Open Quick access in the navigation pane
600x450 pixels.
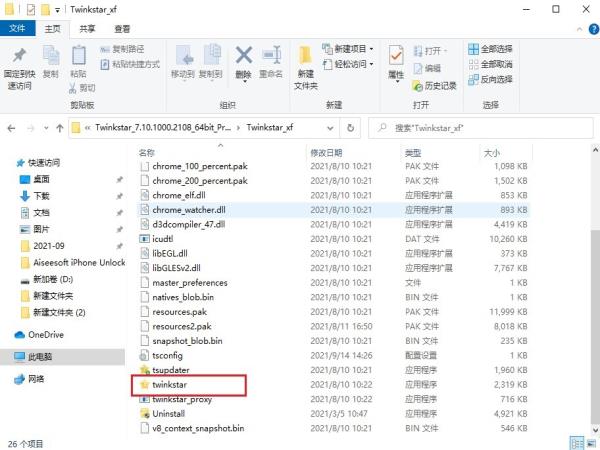pyautogui.click(x=38, y=163)
